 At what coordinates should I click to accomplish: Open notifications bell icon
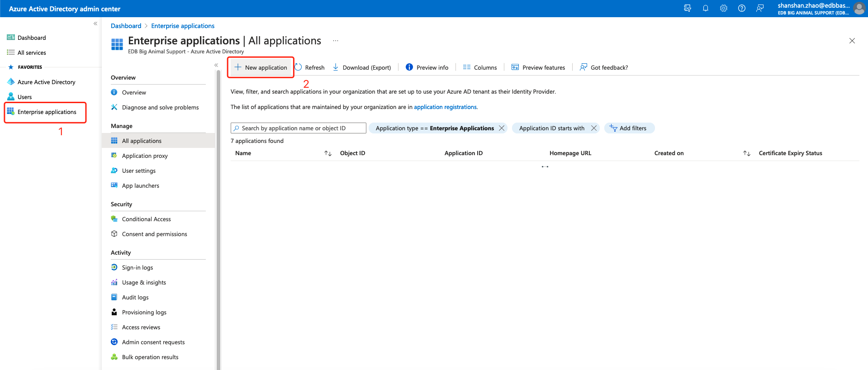click(706, 8)
